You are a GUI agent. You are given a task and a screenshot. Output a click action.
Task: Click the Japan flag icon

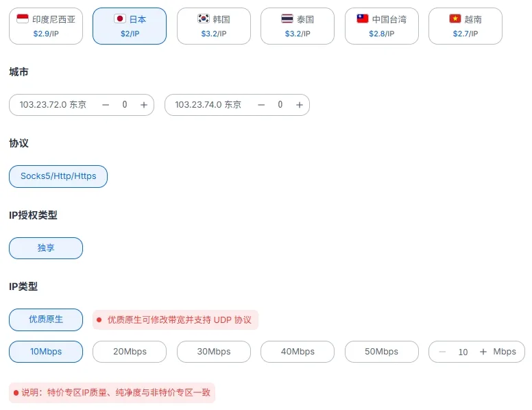120,19
